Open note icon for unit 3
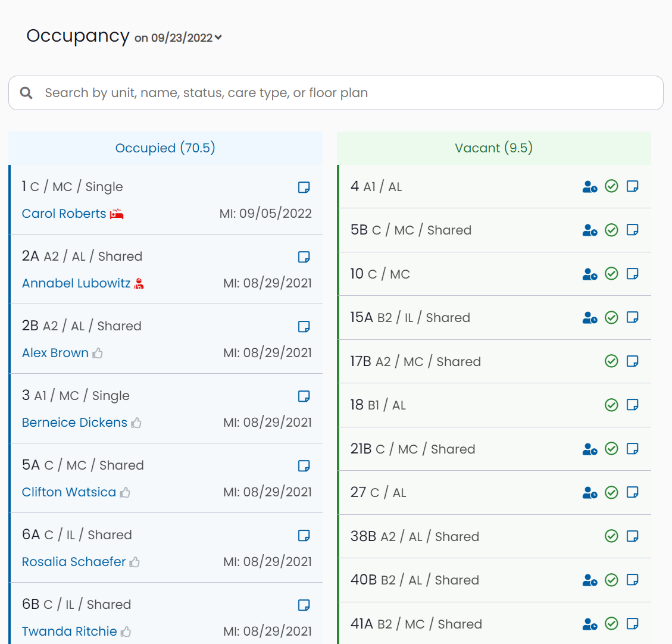Screen dimensions: 672x644 [x=304, y=396]
